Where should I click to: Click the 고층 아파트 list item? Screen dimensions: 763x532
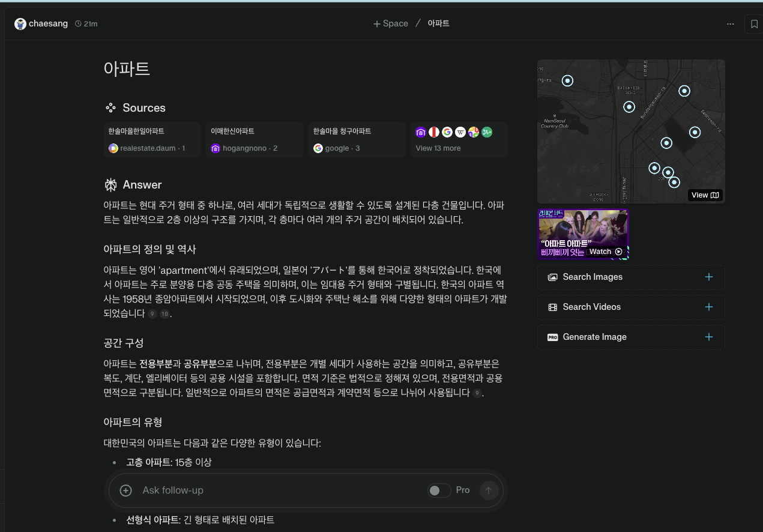pyautogui.click(x=169, y=462)
